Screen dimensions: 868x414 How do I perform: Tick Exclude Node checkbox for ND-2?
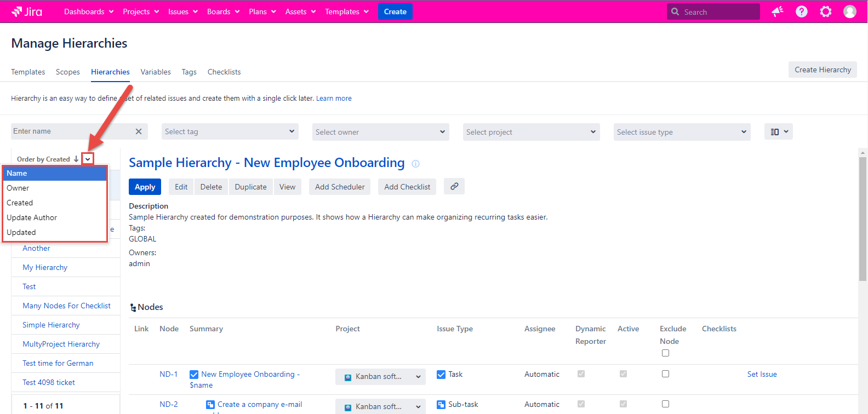tap(665, 404)
